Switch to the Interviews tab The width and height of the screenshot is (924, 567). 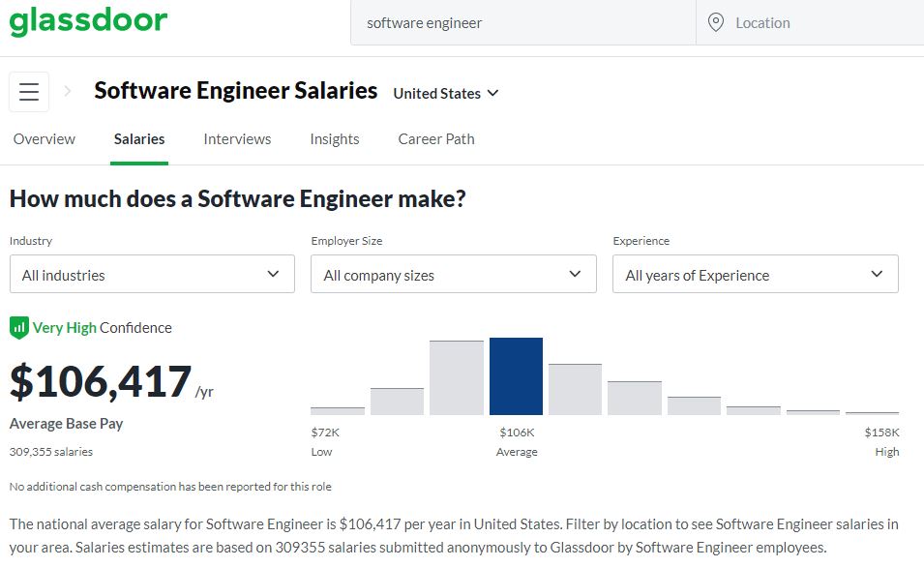click(x=237, y=138)
